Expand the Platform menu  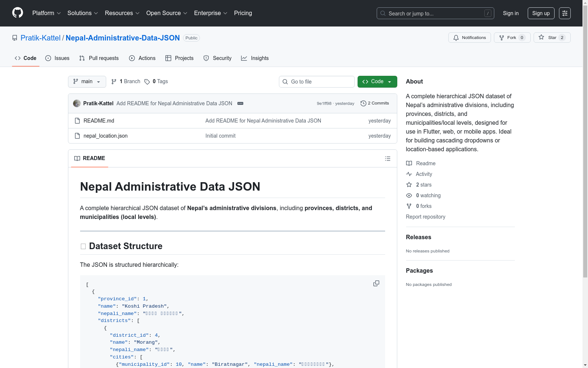click(47, 13)
